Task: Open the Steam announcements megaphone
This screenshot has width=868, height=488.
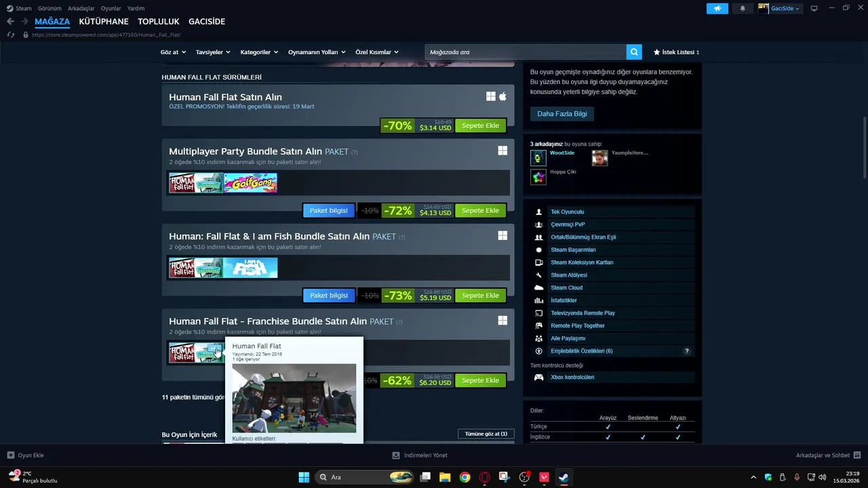Action: [717, 8]
